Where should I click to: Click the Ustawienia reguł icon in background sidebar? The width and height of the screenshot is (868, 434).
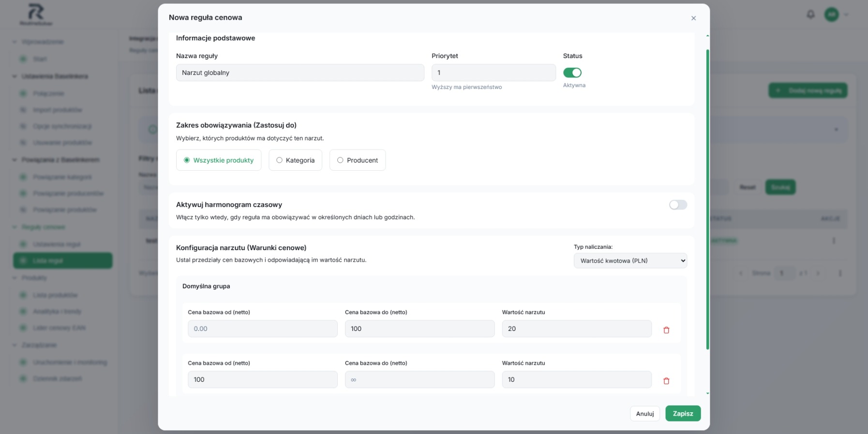pos(23,244)
